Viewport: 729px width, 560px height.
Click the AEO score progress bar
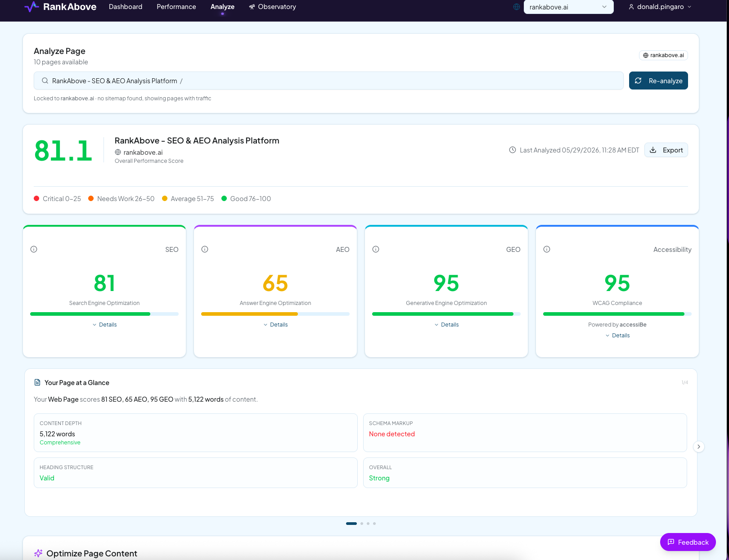[275, 314]
